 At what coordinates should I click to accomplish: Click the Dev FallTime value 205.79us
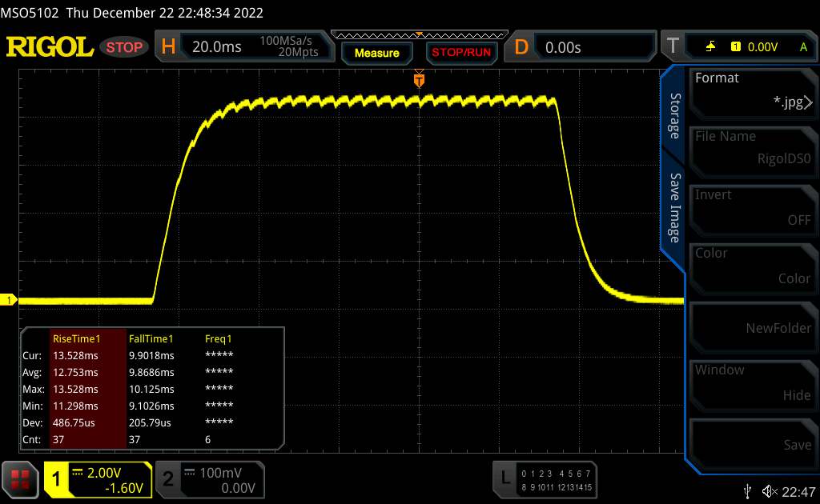point(150,422)
